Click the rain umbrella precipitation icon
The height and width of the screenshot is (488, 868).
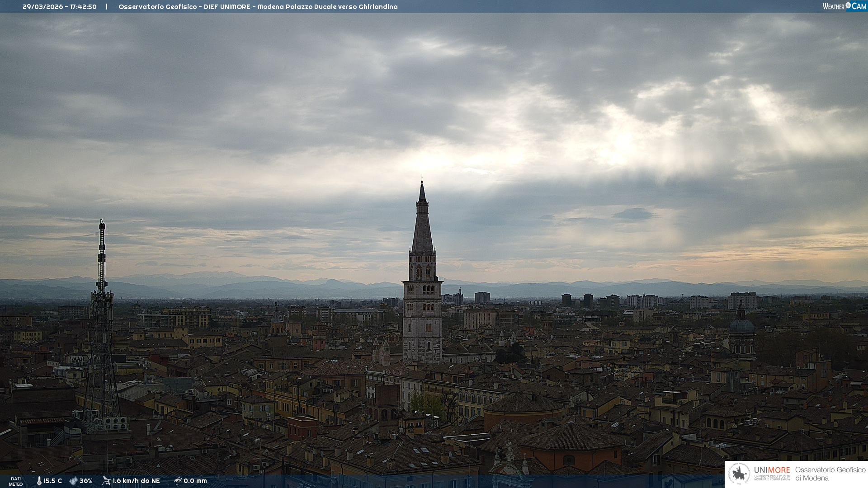178,481
